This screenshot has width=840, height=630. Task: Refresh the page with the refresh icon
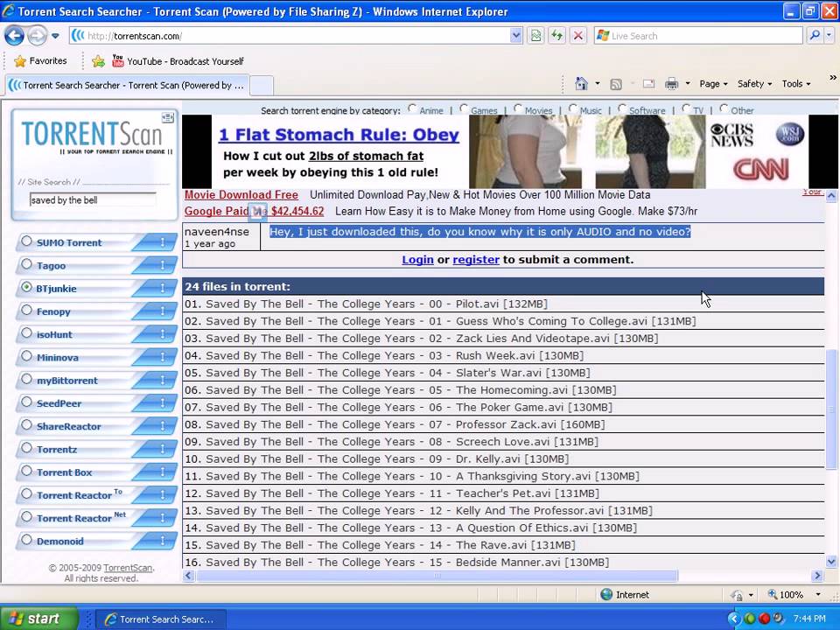pyautogui.click(x=557, y=36)
